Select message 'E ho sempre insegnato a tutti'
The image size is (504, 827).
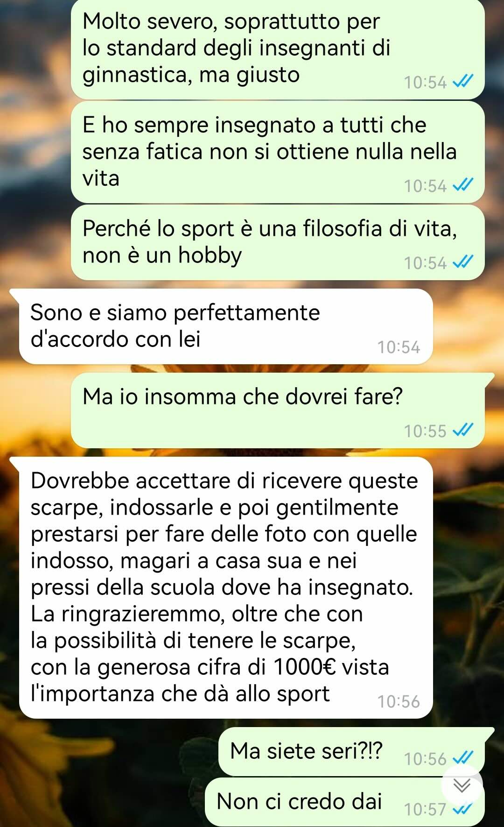(x=278, y=152)
